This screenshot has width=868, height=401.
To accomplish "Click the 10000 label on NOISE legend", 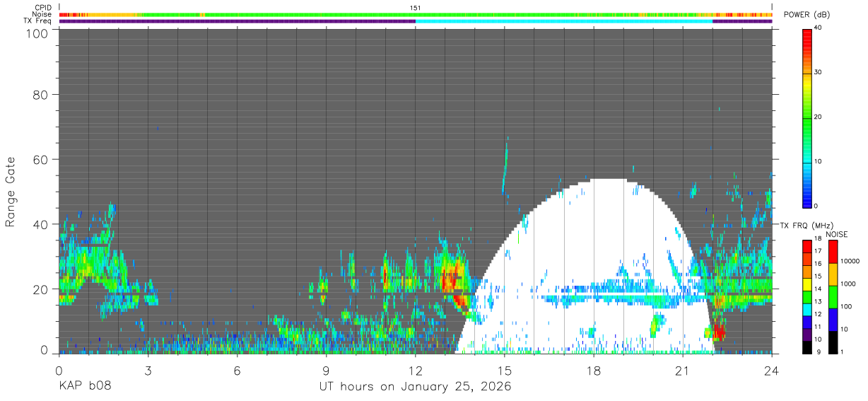I will (x=849, y=261).
